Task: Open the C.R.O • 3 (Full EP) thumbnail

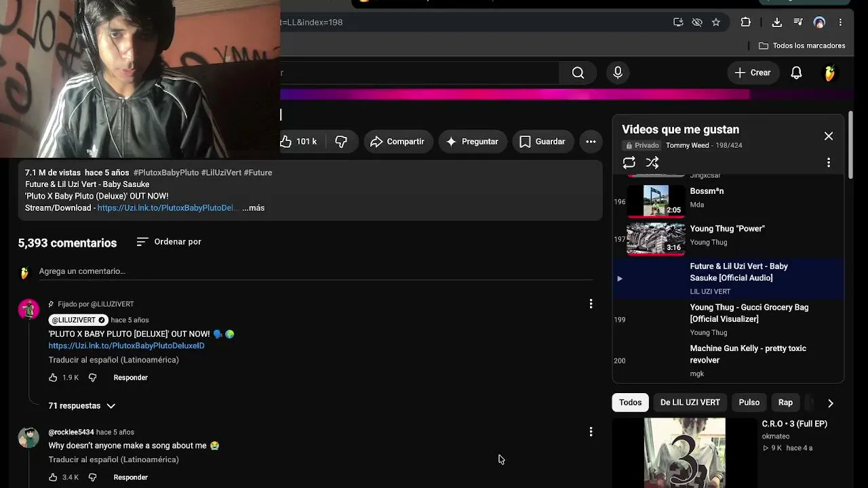Action: coord(684,453)
